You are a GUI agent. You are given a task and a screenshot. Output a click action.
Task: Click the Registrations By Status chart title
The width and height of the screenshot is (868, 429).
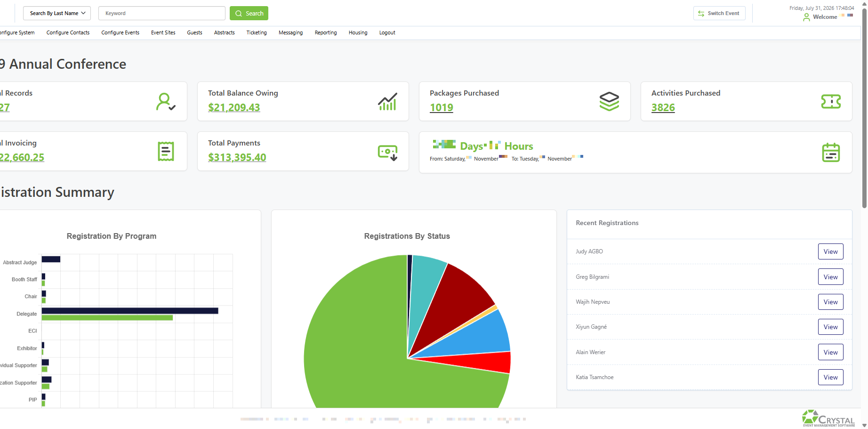(x=407, y=236)
